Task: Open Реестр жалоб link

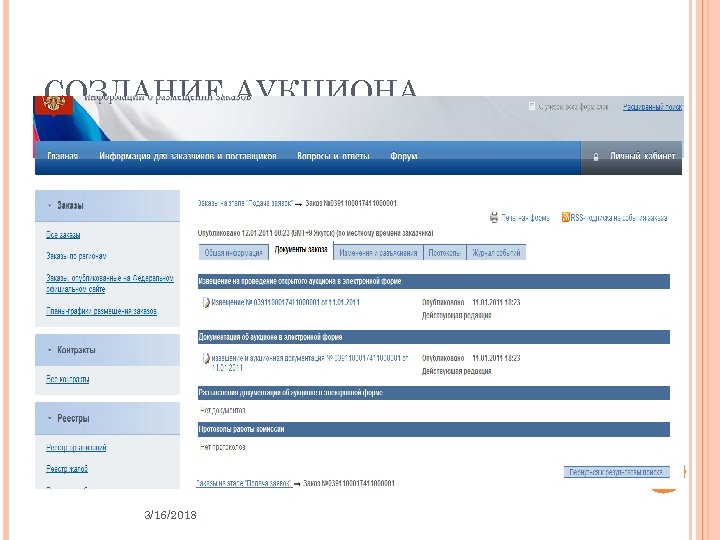Action: pos(67,469)
